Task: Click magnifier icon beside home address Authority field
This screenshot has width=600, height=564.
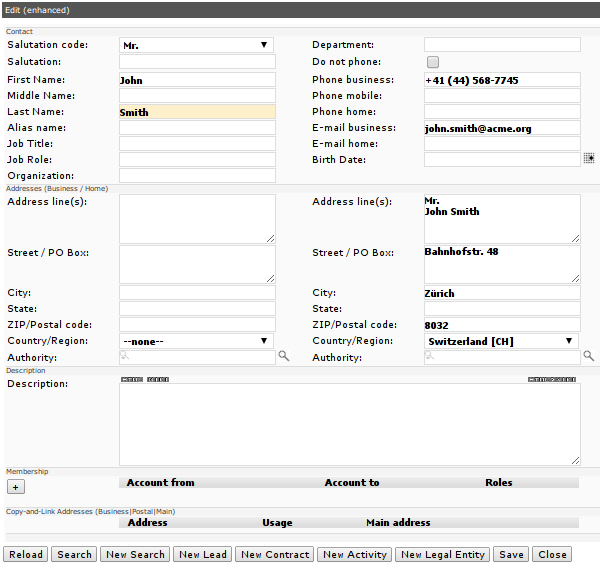Action: pyautogui.click(x=589, y=356)
